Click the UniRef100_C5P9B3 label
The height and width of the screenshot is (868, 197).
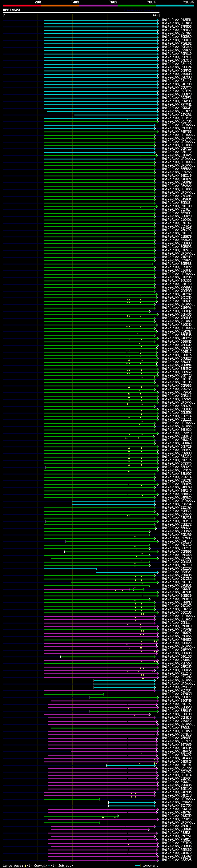coord(176,386)
